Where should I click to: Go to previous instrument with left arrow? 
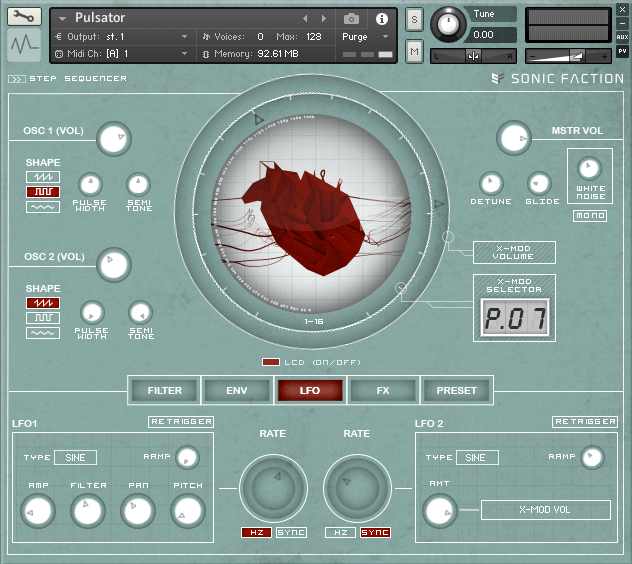click(305, 19)
